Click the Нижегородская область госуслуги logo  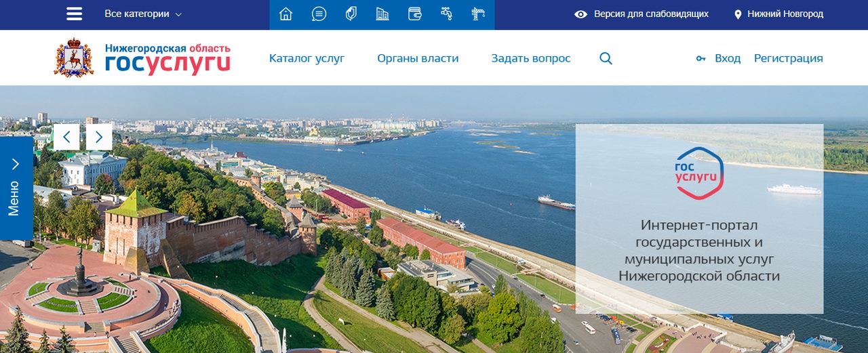167,58
